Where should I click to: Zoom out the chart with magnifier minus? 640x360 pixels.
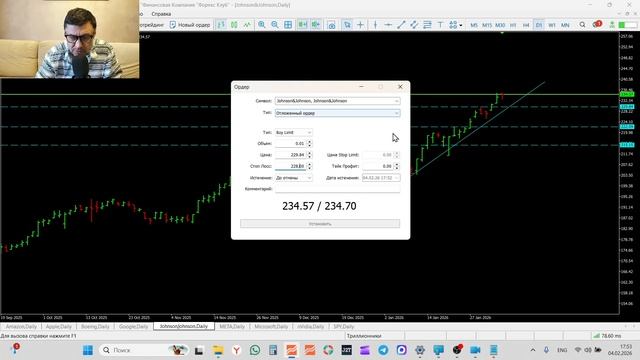[x=275, y=25]
